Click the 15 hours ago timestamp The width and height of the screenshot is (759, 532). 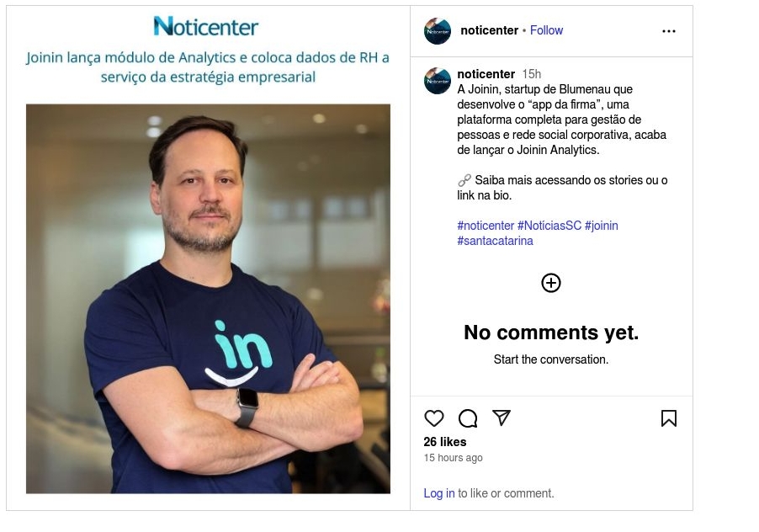click(453, 457)
